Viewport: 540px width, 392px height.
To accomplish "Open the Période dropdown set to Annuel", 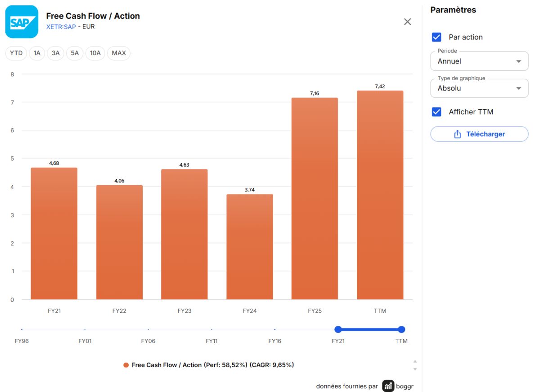I will (479, 61).
